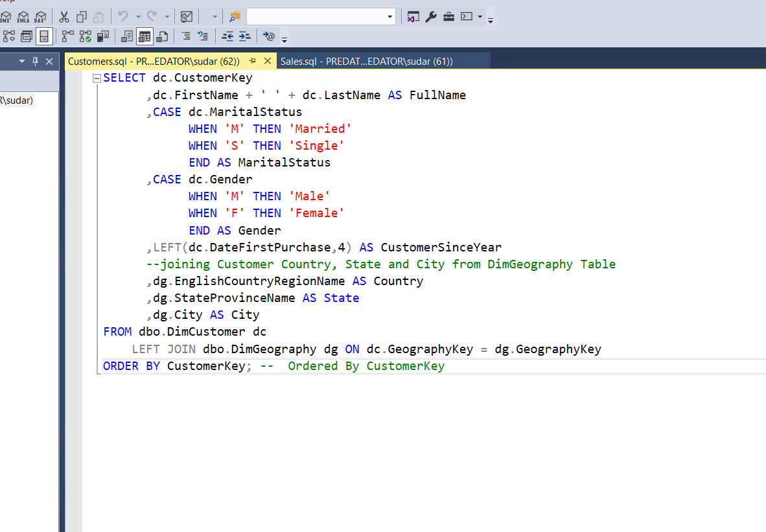Click the DAX query icon
This screenshot has height=532, width=766.
coord(40,17)
